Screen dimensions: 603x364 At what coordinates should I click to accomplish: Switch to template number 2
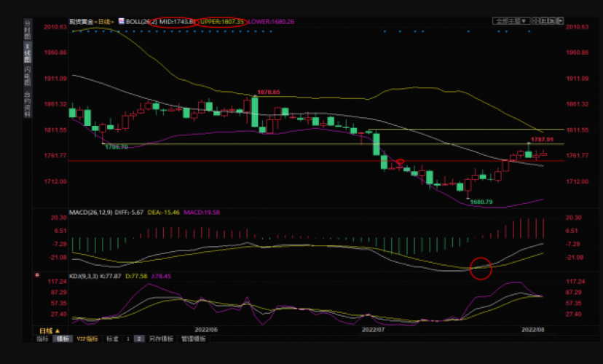pyautogui.click(x=139, y=339)
